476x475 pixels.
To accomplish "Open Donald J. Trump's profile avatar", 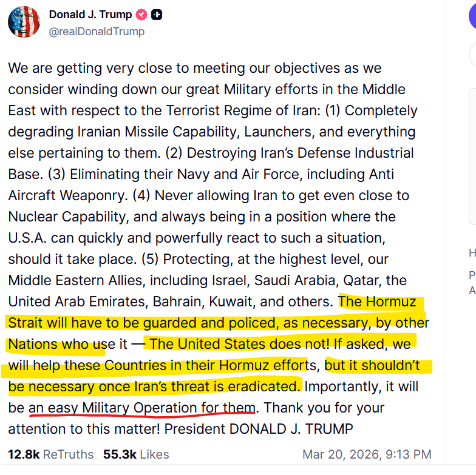I will coord(24,22).
